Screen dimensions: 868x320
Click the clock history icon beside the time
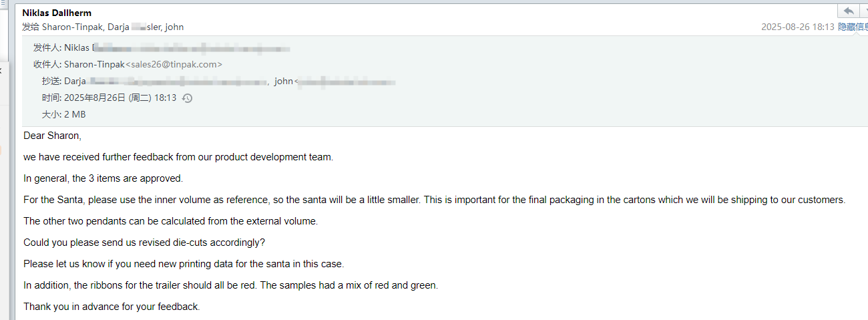(187, 98)
